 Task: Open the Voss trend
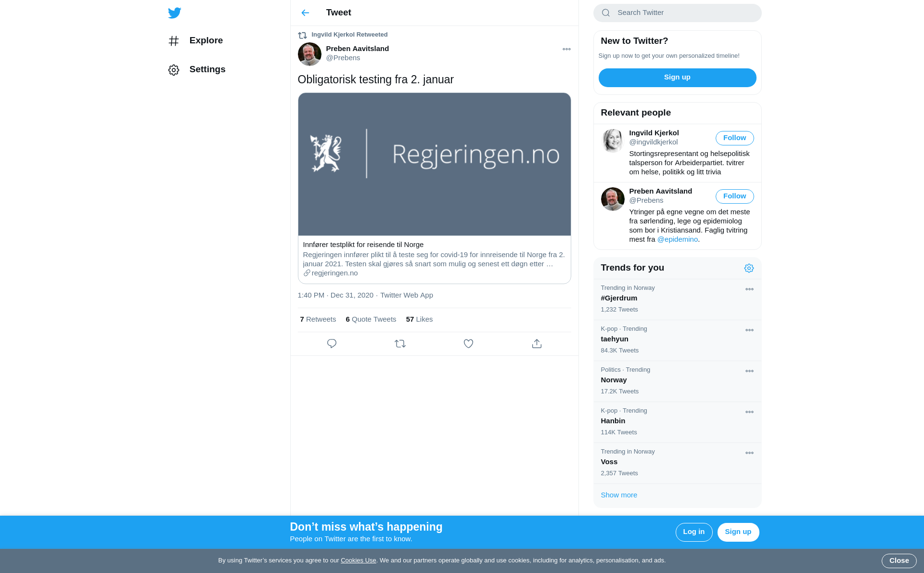click(677, 463)
